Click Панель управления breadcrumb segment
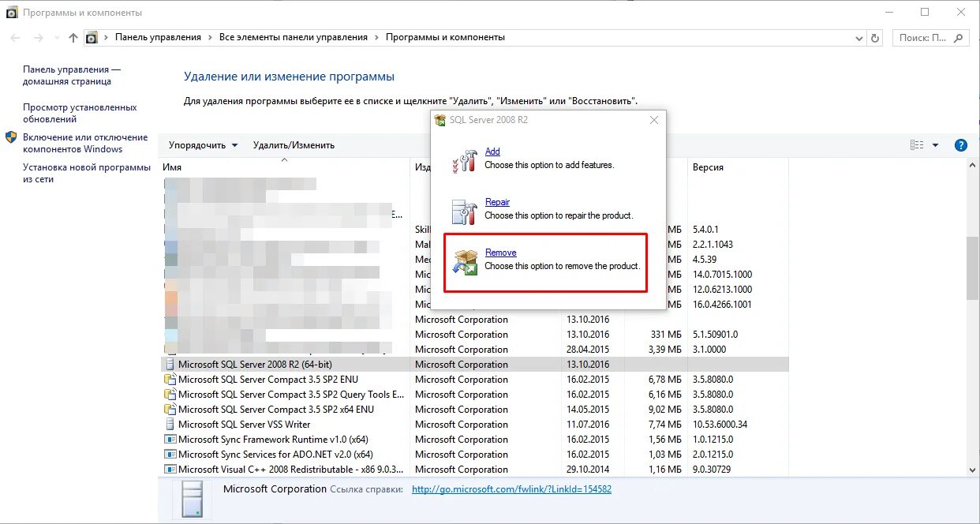 [158, 37]
